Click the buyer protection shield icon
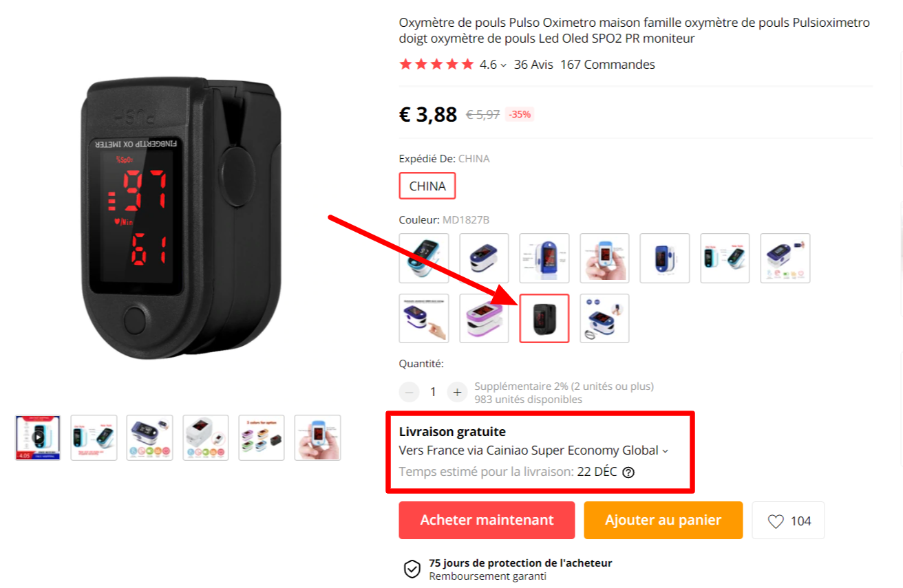 click(x=412, y=569)
